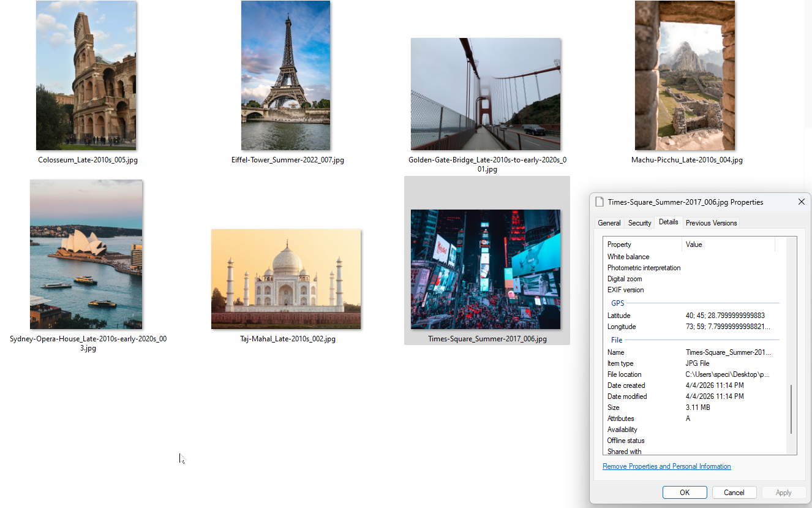Select the Sydney Opera House thumbnail

pyautogui.click(x=86, y=254)
